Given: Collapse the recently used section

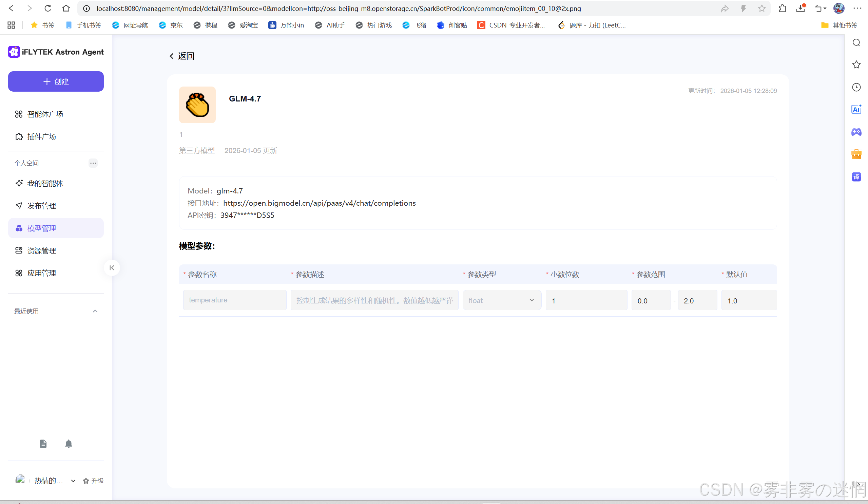Looking at the screenshot, I should (x=95, y=311).
